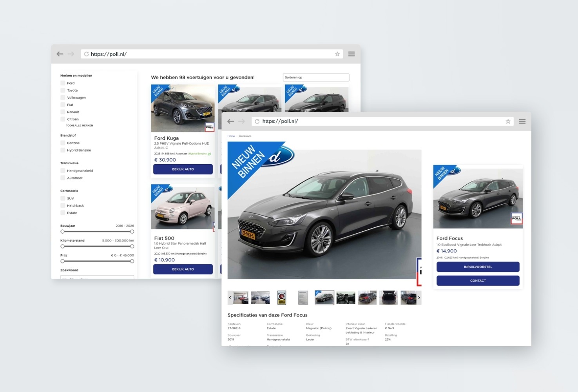578x392 pixels.
Task: Go forward in the Ford Focus detail window
Action: [x=242, y=122]
